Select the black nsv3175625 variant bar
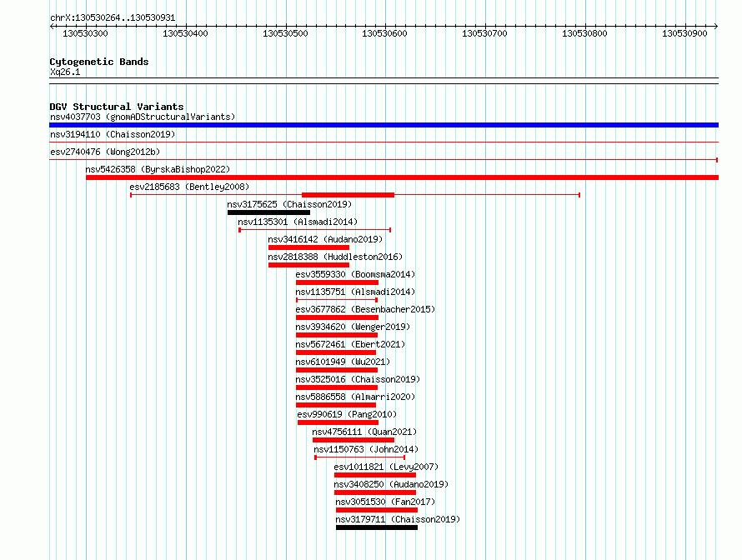The height and width of the screenshot is (560, 742). [268, 212]
